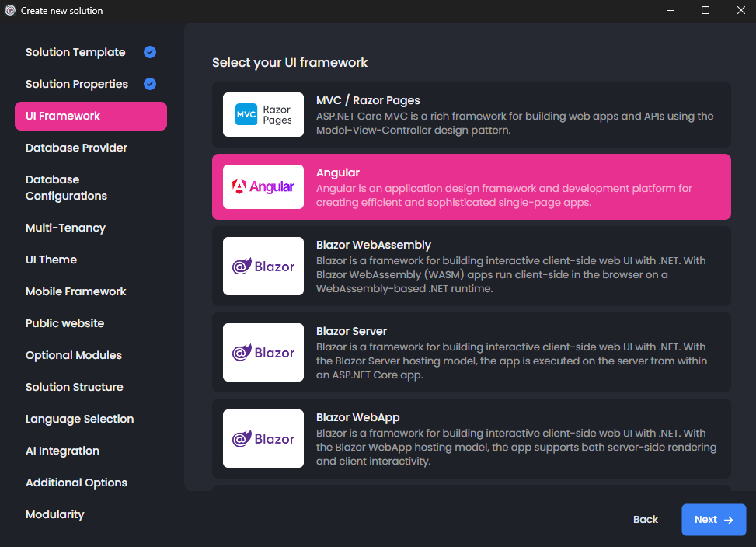The image size is (756, 547).
Task: Close the Create new solution window
Action: click(741, 10)
